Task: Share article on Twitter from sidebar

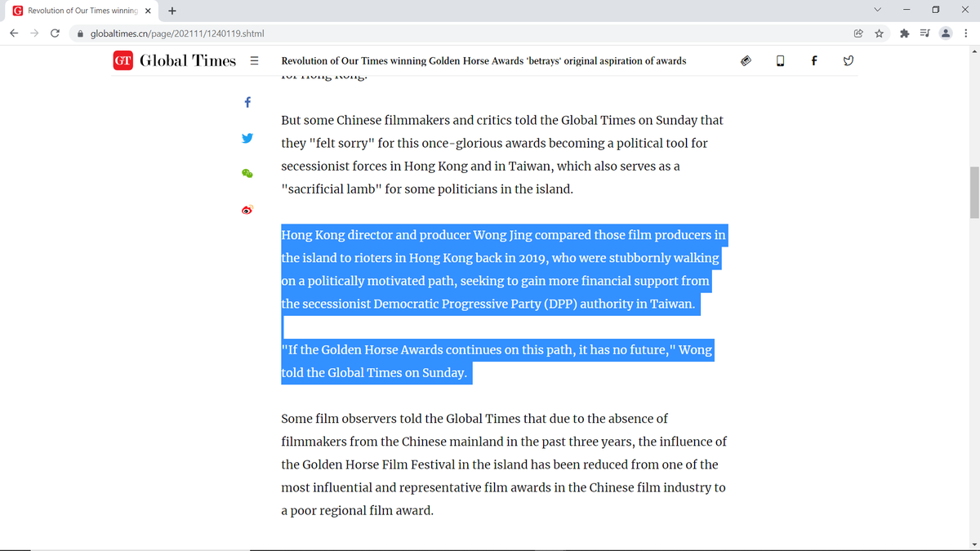Action: tap(247, 139)
